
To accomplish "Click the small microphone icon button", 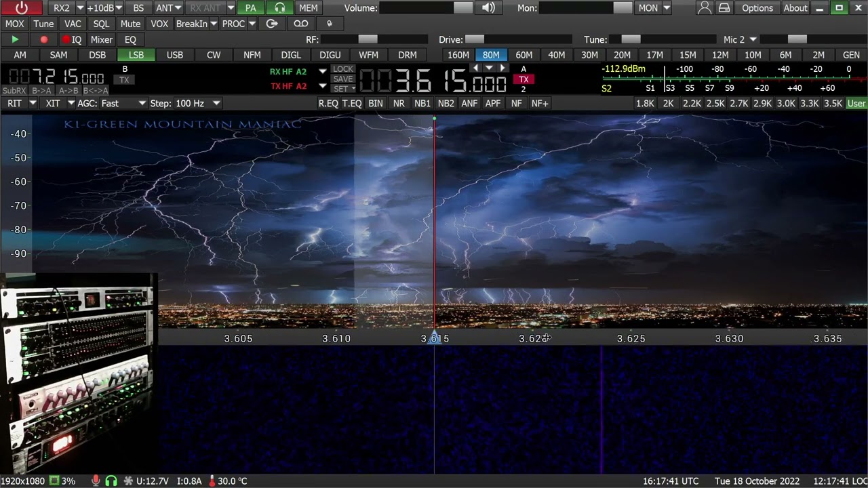I will point(330,24).
